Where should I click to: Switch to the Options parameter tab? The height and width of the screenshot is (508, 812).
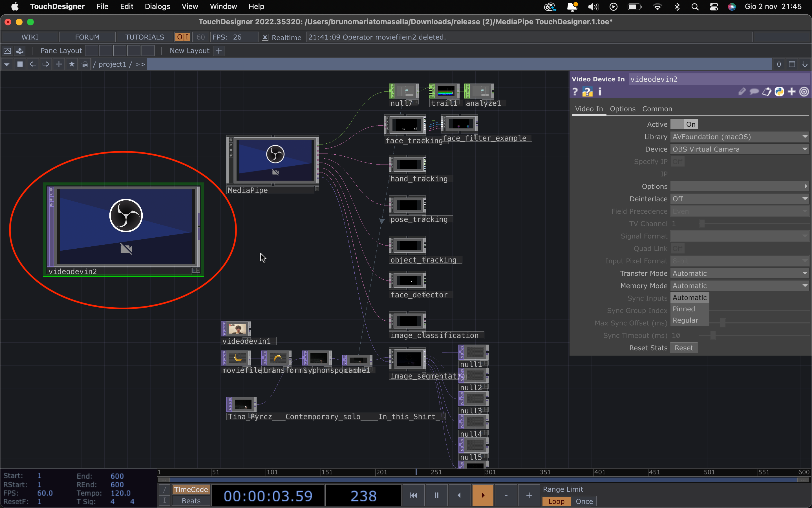[x=623, y=109]
